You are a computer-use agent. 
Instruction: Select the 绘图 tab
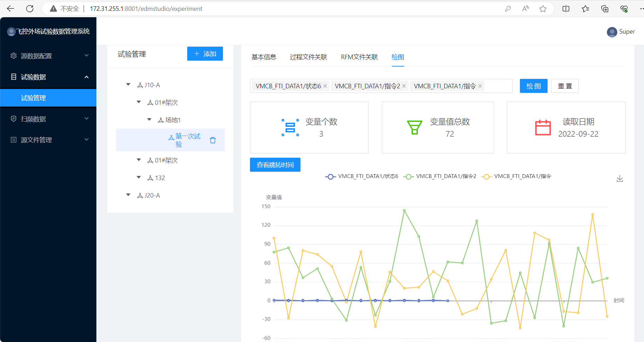[398, 57]
